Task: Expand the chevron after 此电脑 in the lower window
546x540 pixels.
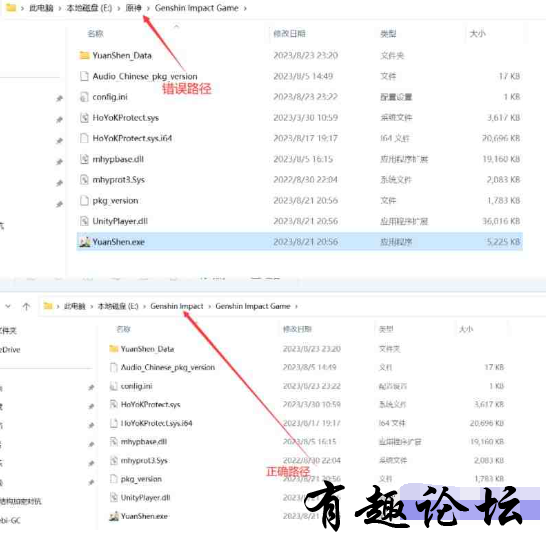Action: (92, 306)
